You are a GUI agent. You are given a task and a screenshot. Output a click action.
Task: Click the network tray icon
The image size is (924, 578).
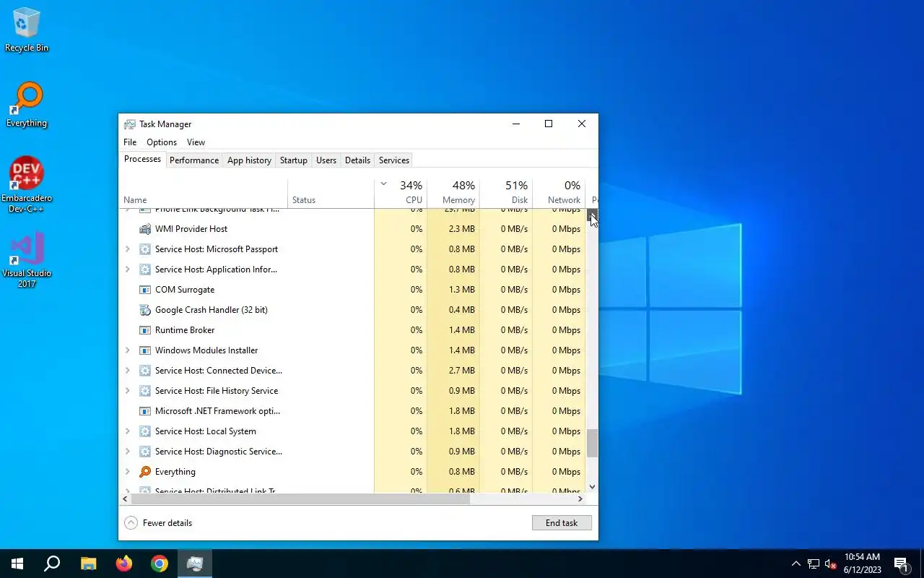(x=814, y=564)
